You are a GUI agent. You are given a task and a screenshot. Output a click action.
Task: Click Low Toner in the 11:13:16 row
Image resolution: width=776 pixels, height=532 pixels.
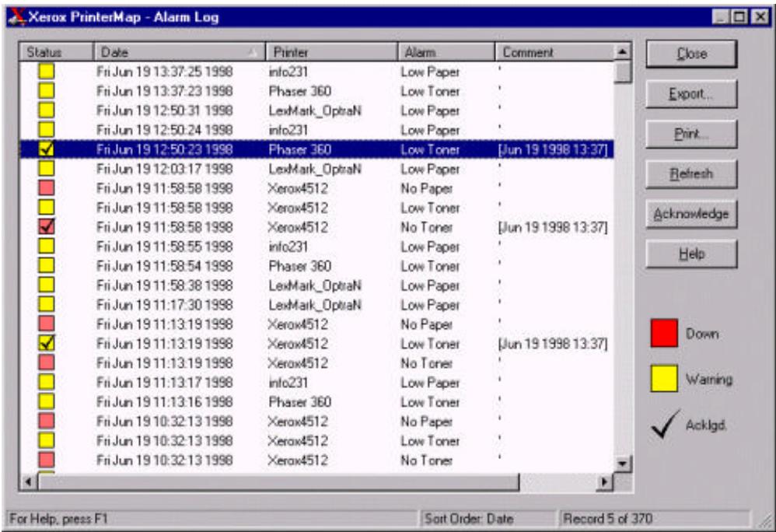(430, 402)
